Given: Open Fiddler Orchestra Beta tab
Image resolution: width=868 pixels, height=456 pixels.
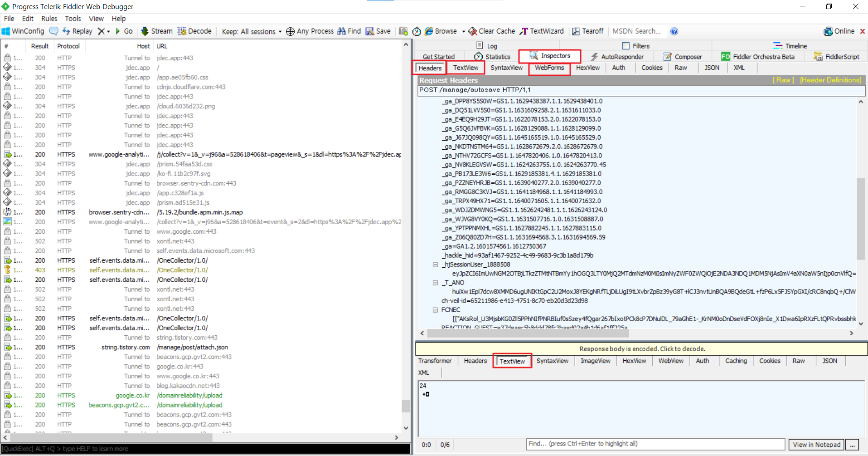Looking at the screenshot, I should 758,57.
